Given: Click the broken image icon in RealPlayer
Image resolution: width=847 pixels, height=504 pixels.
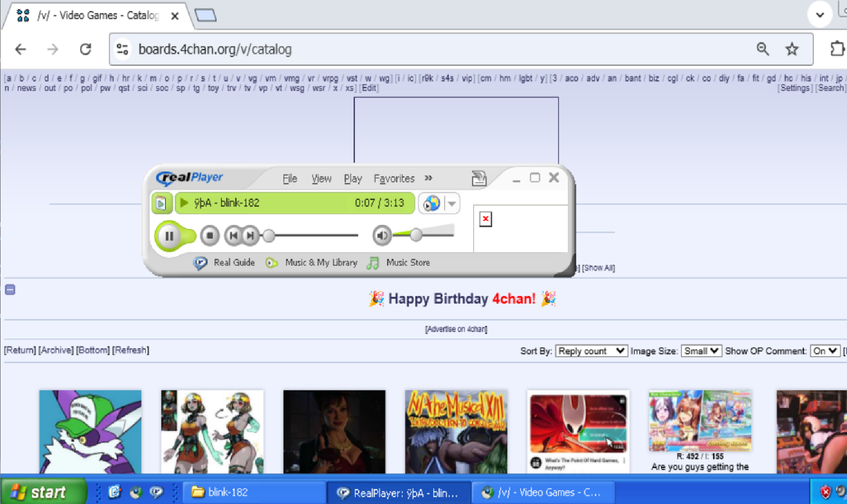Looking at the screenshot, I should 486,219.
